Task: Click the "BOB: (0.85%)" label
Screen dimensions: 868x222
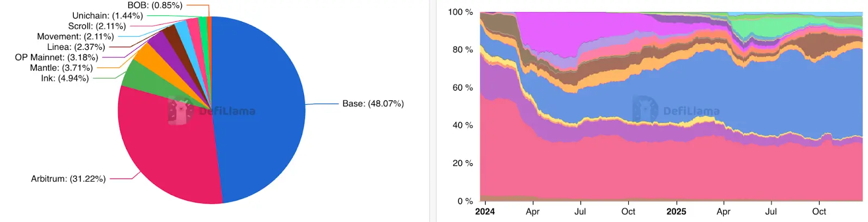Action: pyautogui.click(x=155, y=5)
